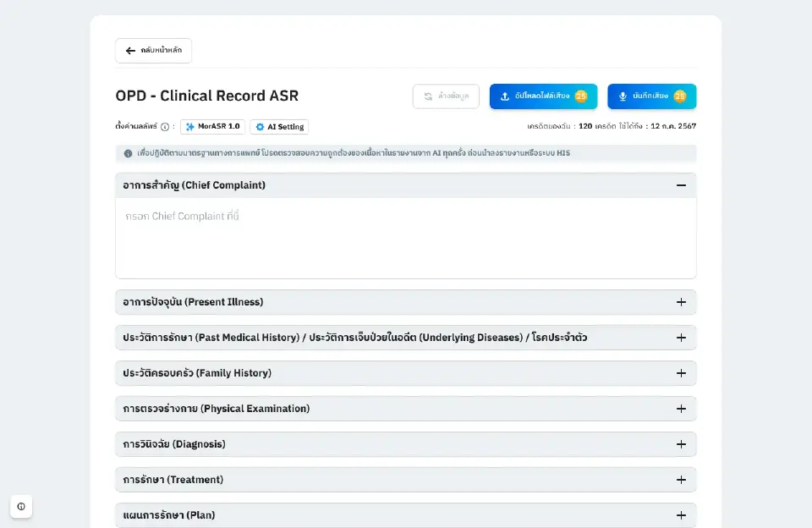
Task: Click the clear data (ล้างข้อมูล) button
Action: click(446, 96)
